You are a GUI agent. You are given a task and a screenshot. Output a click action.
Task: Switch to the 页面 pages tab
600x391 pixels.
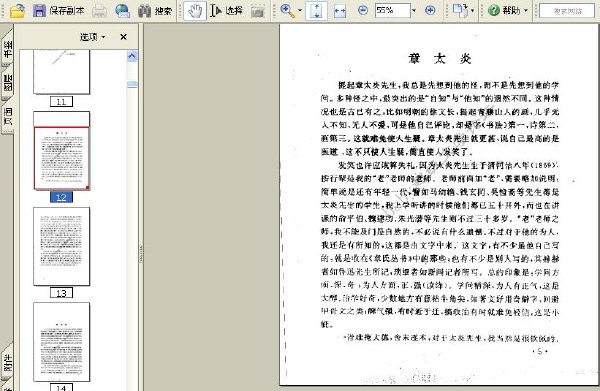(x=7, y=116)
